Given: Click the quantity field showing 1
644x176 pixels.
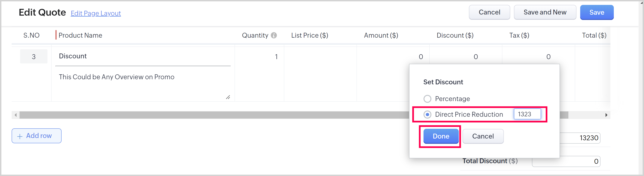Looking at the screenshot, I should tap(260, 57).
